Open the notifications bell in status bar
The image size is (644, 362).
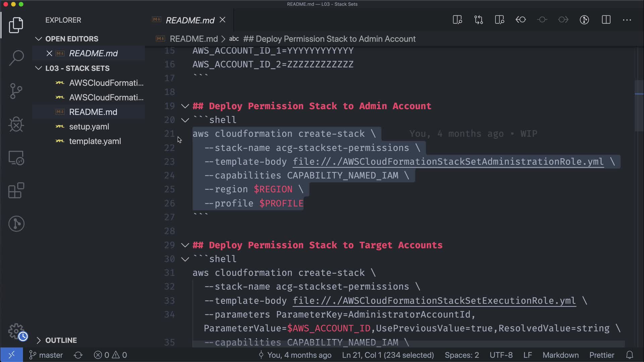point(630,355)
